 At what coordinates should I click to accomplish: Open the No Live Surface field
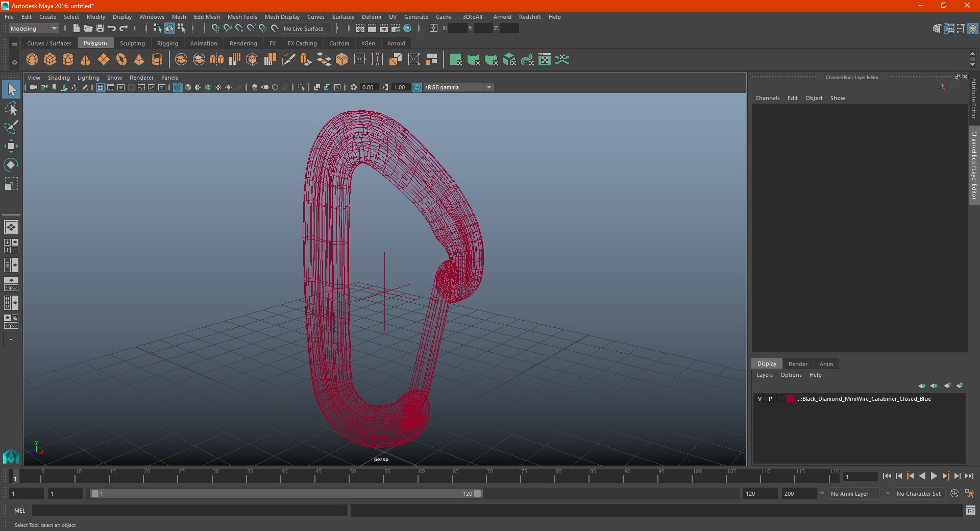(x=306, y=29)
